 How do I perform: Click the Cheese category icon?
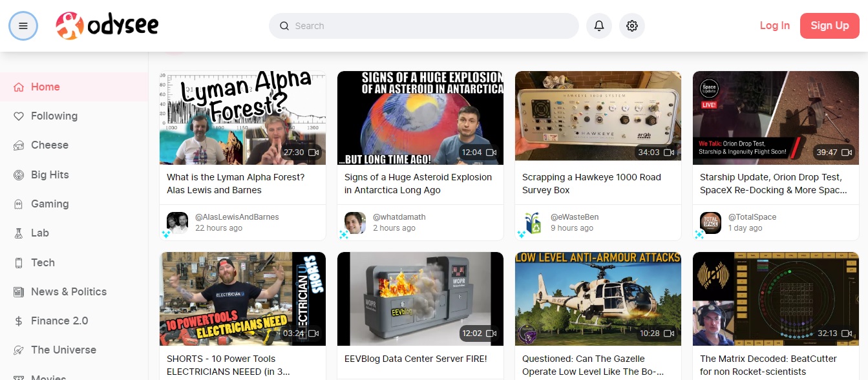point(19,145)
